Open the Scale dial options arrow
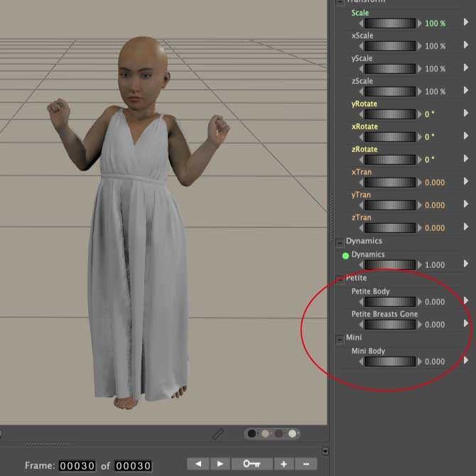 (466, 23)
